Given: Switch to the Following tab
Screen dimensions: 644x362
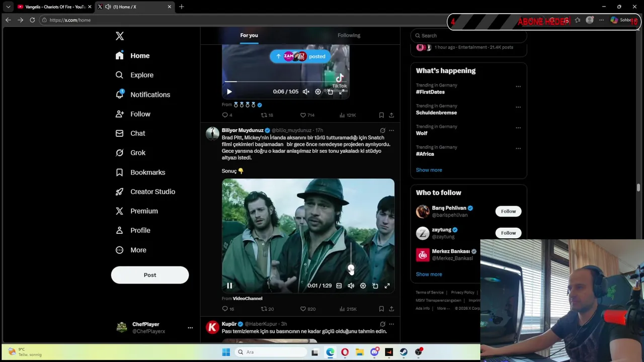Looking at the screenshot, I should 349,35.
